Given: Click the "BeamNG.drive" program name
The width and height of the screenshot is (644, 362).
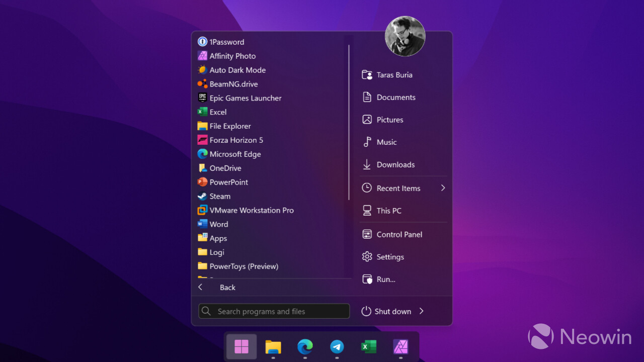Looking at the screenshot, I should 233,84.
